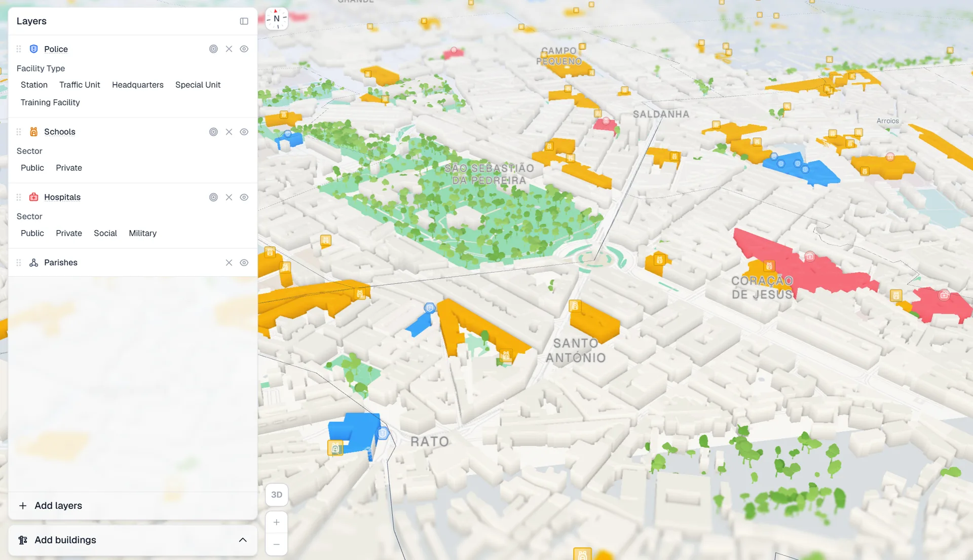973x560 pixels.
Task: Toggle the 3D map view
Action: point(277,495)
